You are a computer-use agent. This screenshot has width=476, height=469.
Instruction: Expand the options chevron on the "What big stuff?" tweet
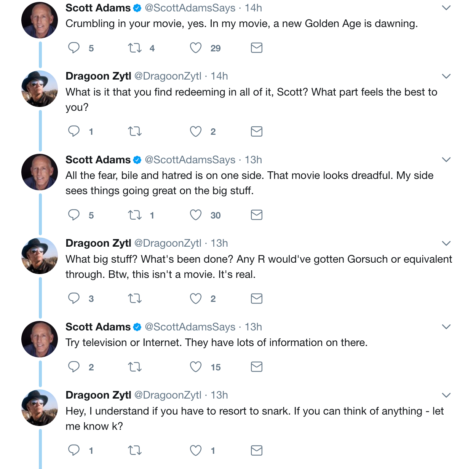(446, 243)
